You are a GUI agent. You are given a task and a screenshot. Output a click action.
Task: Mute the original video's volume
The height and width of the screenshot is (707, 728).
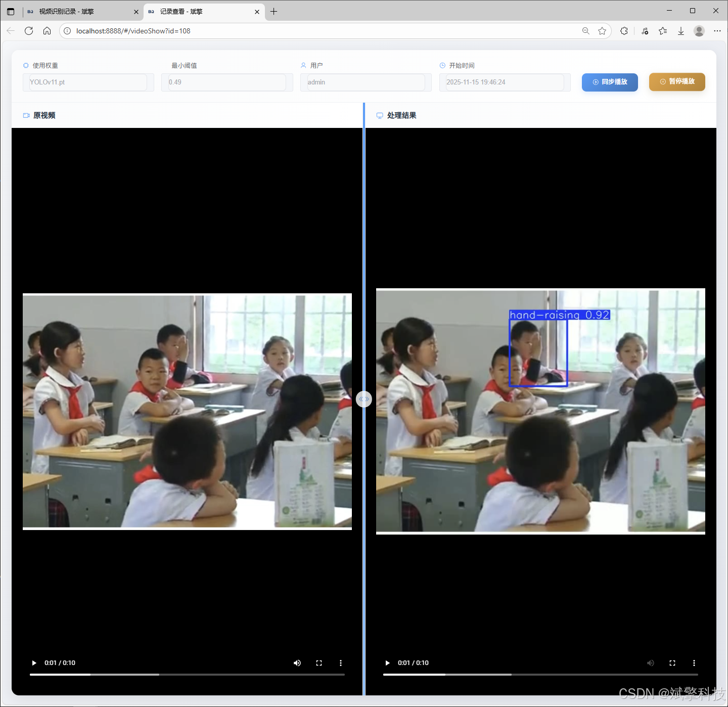(297, 663)
